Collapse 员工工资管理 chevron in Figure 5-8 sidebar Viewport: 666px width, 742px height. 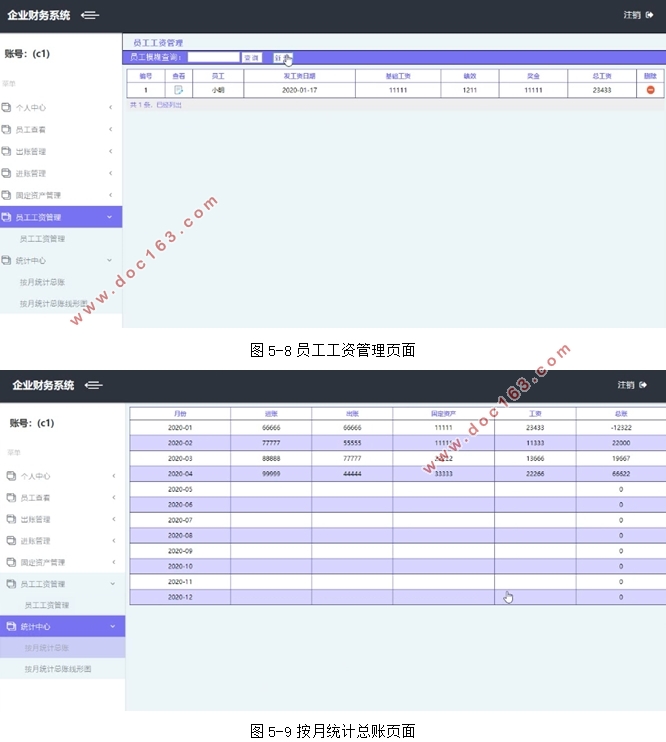coord(109,217)
